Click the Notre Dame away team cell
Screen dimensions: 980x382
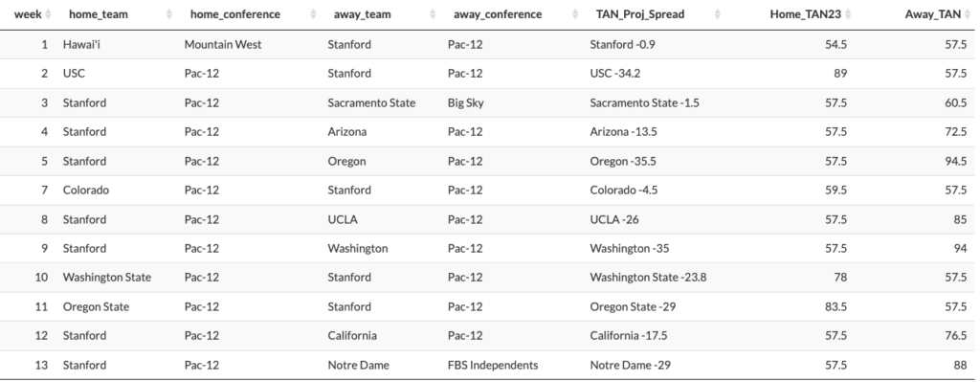[358, 365]
